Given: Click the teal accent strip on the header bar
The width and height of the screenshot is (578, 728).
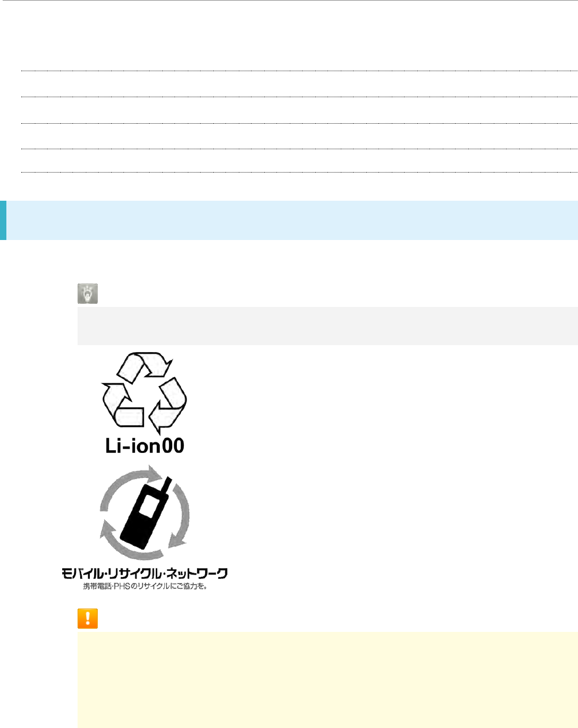Looking at the screenshot, I should pos(3,220).
